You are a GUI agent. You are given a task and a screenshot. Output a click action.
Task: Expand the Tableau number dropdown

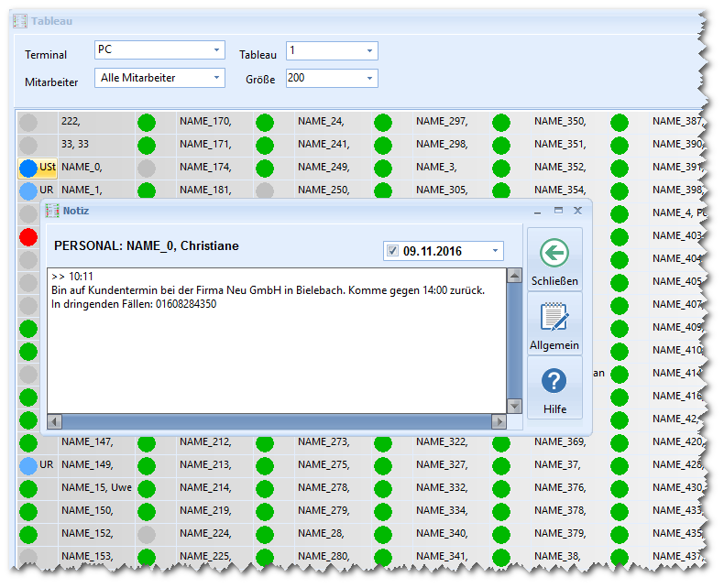(x=369, y=51)
